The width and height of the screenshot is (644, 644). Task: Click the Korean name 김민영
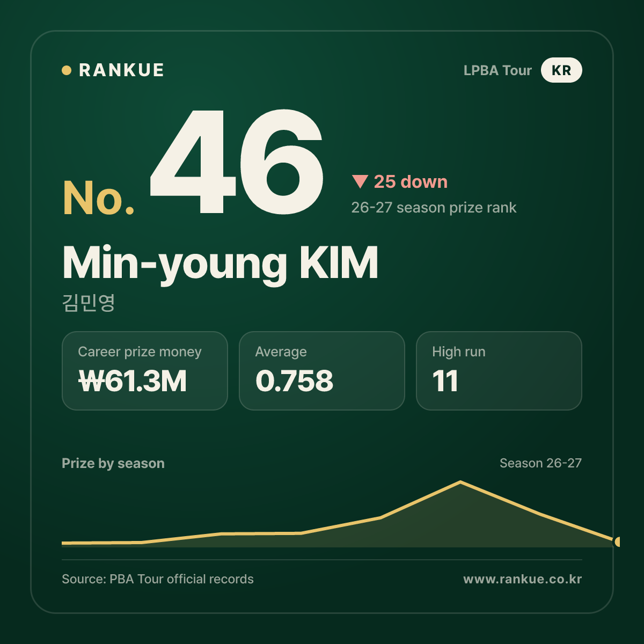pos(89,303)
